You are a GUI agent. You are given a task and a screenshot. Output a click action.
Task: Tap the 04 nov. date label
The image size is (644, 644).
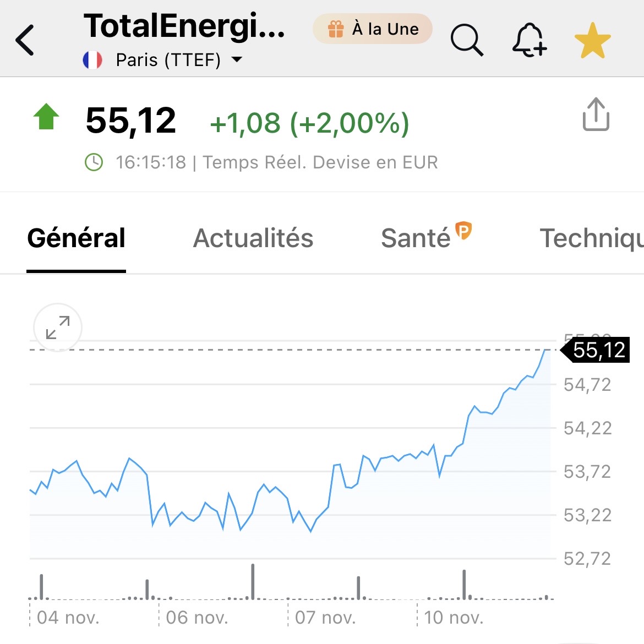click(x=68, y=618)
